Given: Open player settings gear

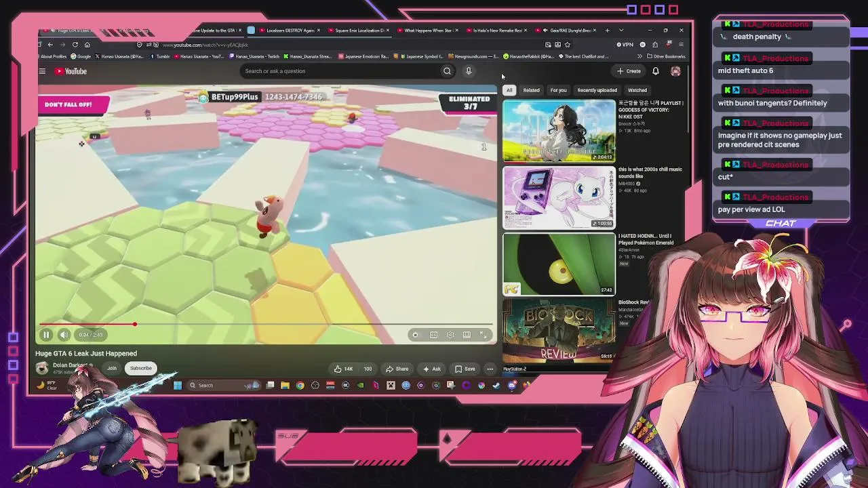Looking at the screenshot, I should [450, 335].
